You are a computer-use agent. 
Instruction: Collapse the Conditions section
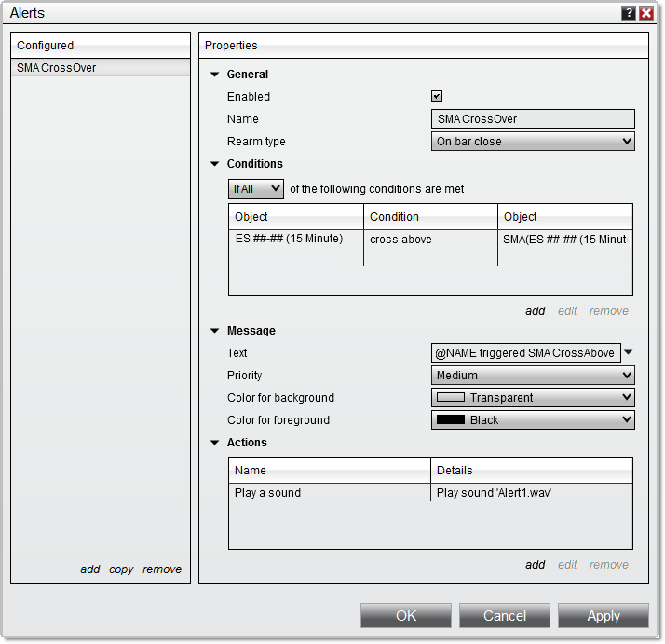click(215, 164)
